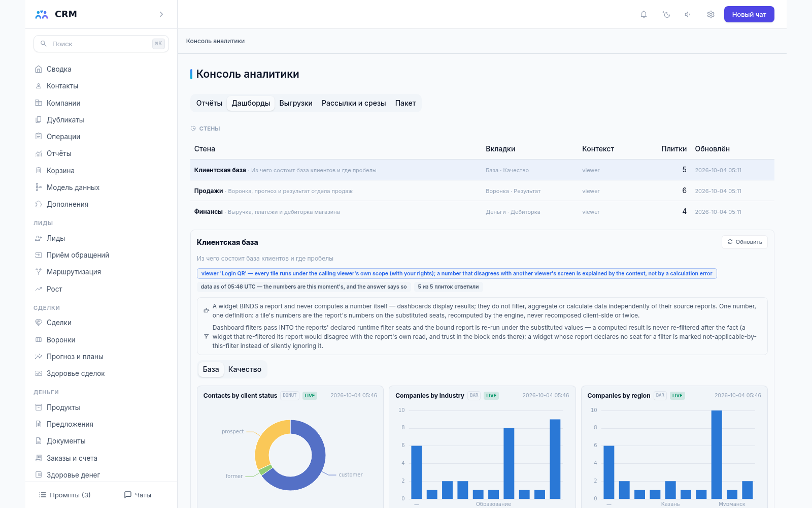Open Прогноз и планы in sidebar
Screen dimensions: 812x508
[x=101, y=357]
